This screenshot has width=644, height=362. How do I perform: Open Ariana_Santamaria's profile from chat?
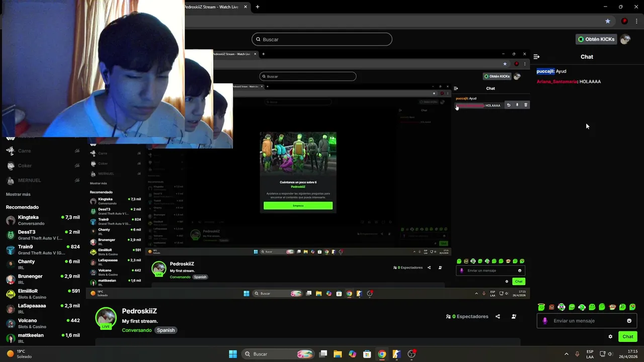point(557,81)
